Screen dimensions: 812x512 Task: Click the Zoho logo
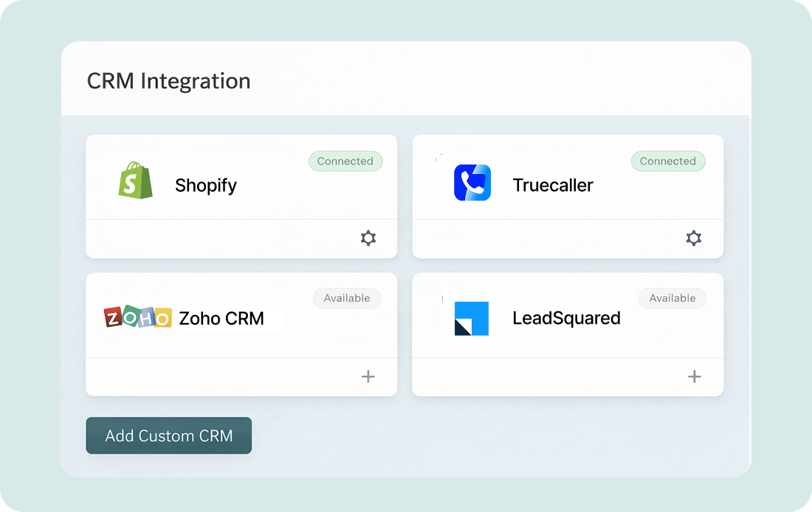click(138, 316)
